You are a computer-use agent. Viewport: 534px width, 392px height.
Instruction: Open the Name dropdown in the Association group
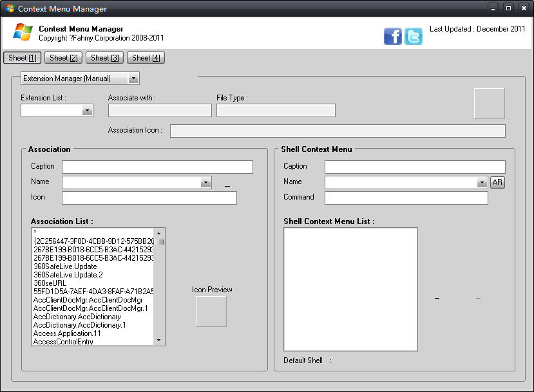click(x=205, y=182)
